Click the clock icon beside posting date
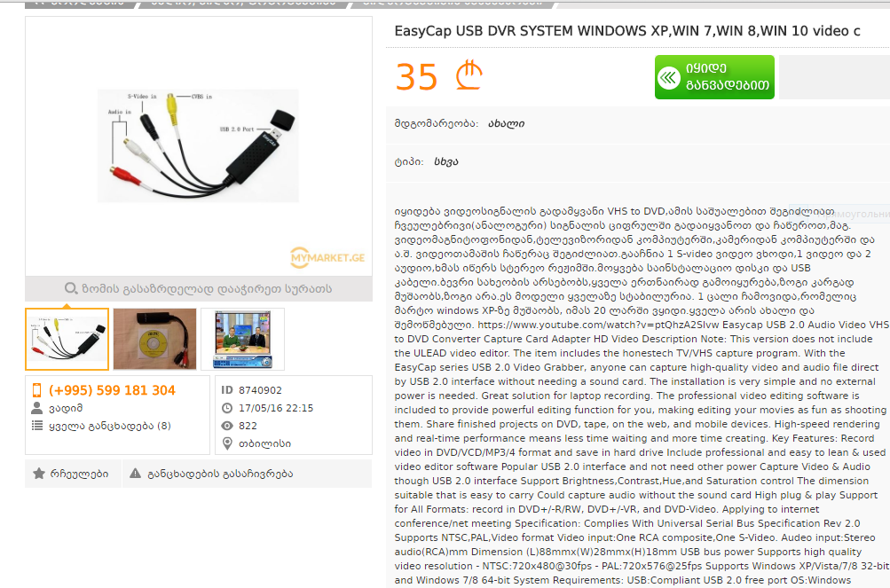This screenshot has width=890, height=588. [x=227, y=408]
